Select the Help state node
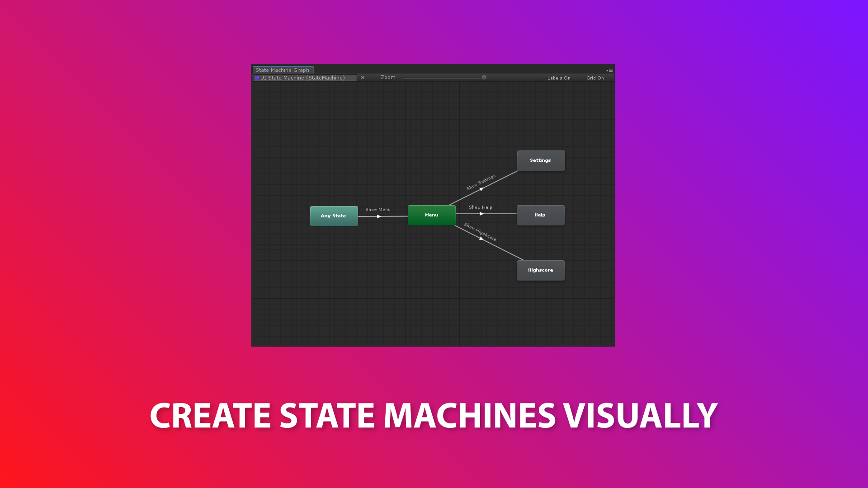 (x=540, y=215)
